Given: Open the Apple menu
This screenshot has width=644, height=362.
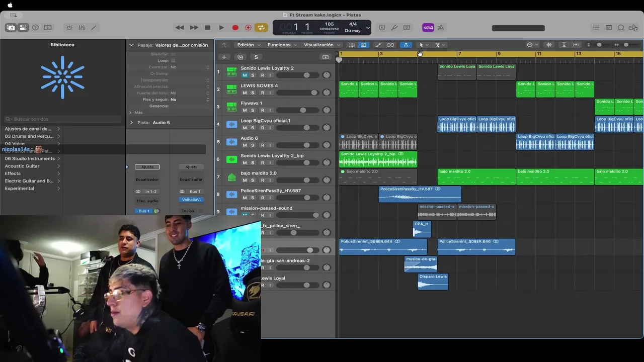Looking at the screenshot, I should click(x=10, y=5).
